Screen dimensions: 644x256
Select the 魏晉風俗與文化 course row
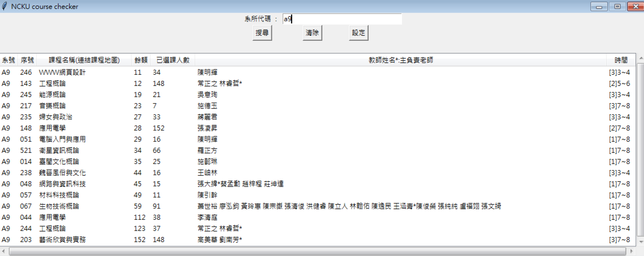click(x=318, y=173)
